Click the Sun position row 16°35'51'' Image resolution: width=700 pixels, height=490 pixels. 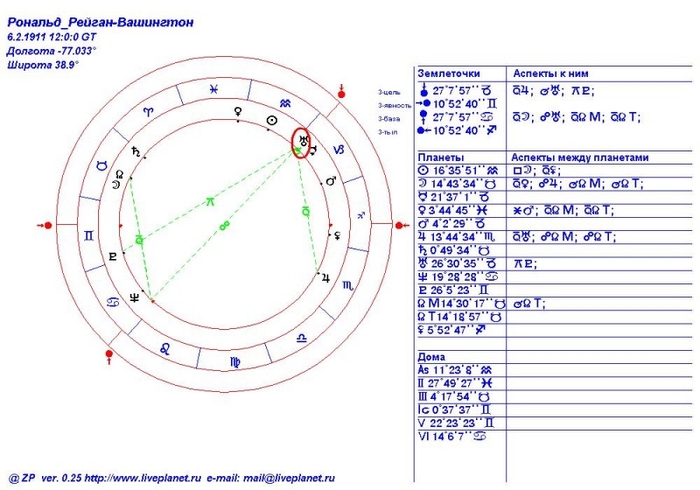tap(456, 171)
